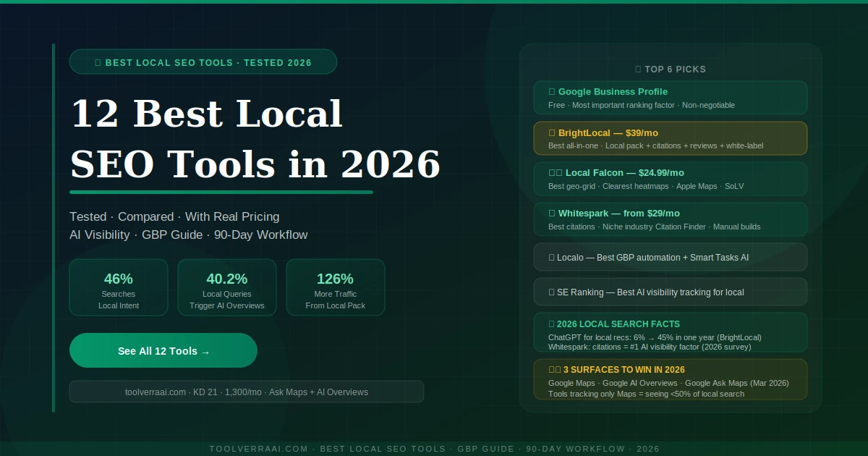Click the Whitespark citations #1 AI visibility line
This screenshot has width=868, height=456.
coord(650,347)
